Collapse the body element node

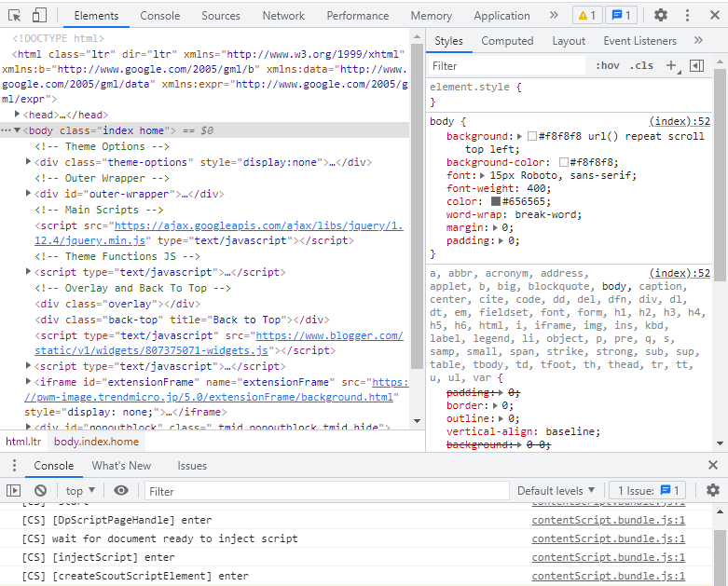click(x=17, y=129)
